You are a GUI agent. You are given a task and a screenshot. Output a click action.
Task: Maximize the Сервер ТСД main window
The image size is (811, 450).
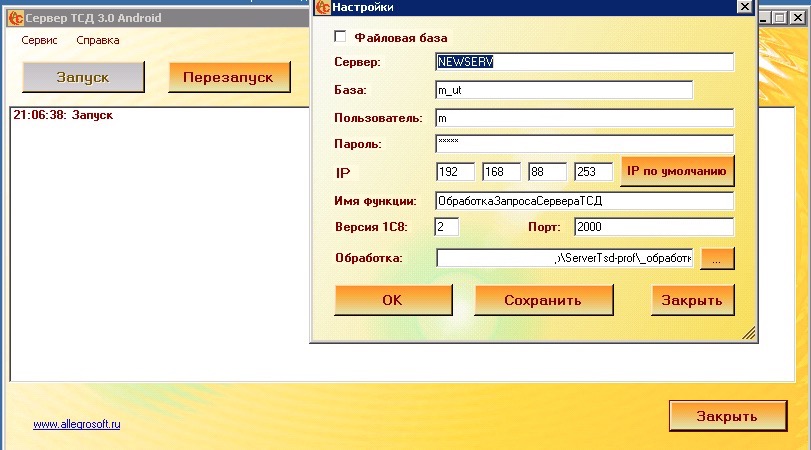pyautogui.click(x=780, y=18)
